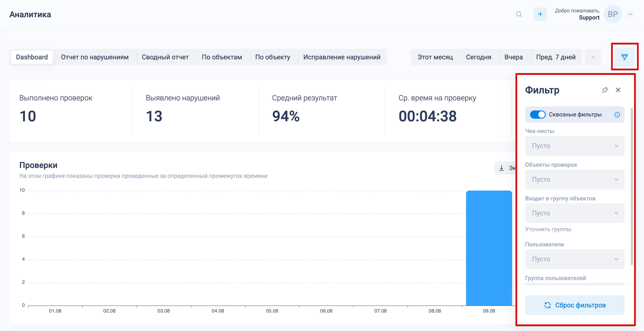Open the Чек-листы dropdown
The image size is (644, 331).
(575, 146)
